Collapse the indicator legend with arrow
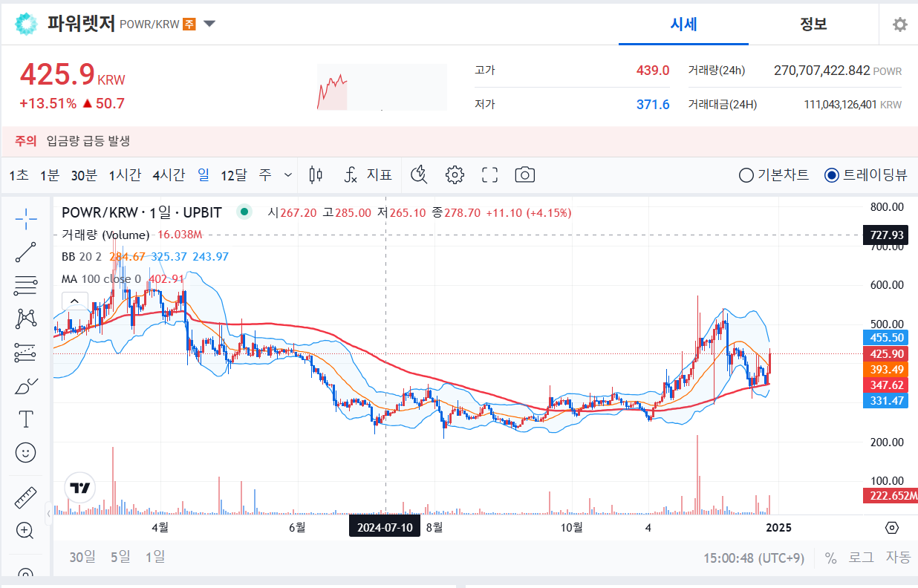 [x=75, y=301]
